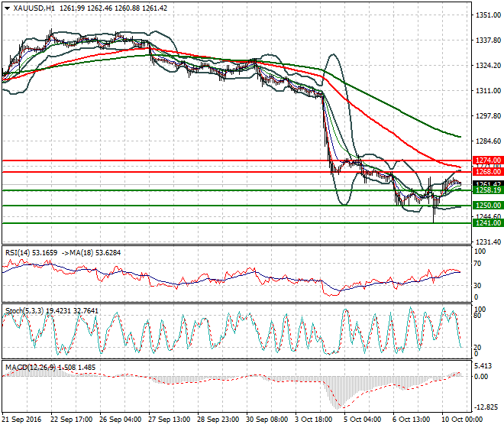Viewport: 504px width, 428px height.
Task: Select the green 1241.00 price level label
Action: click(488, 223)
